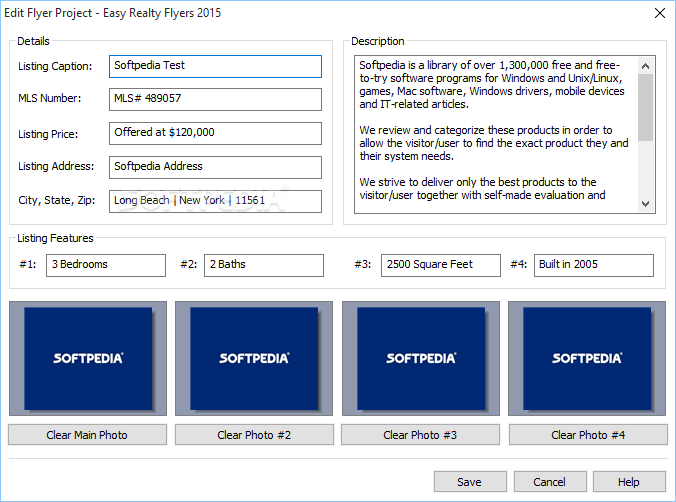This screenshot has width=676, height=502.
Task: Select the photo #3 thumbnail
Action: 421,358
